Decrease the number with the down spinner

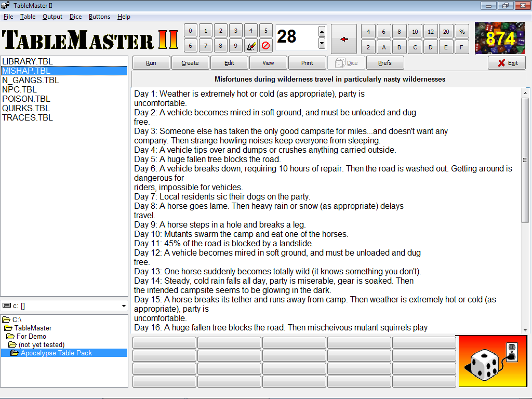(x=322, y=43)
